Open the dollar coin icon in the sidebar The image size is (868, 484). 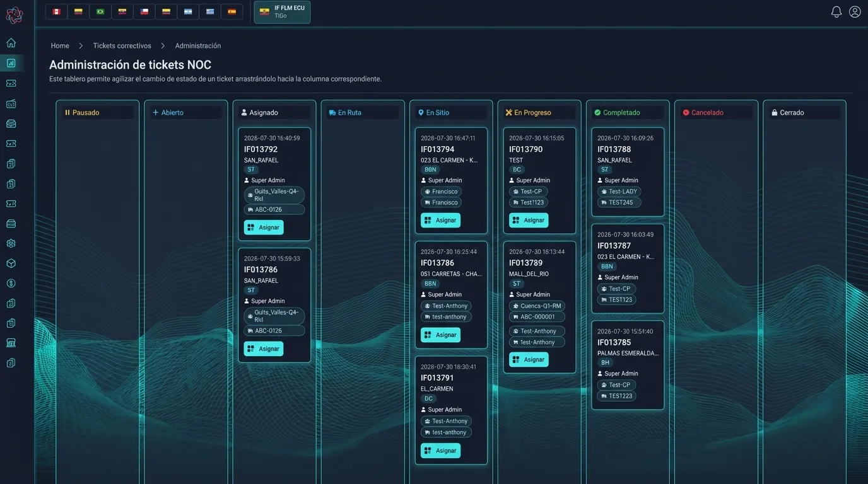[11, 284]
